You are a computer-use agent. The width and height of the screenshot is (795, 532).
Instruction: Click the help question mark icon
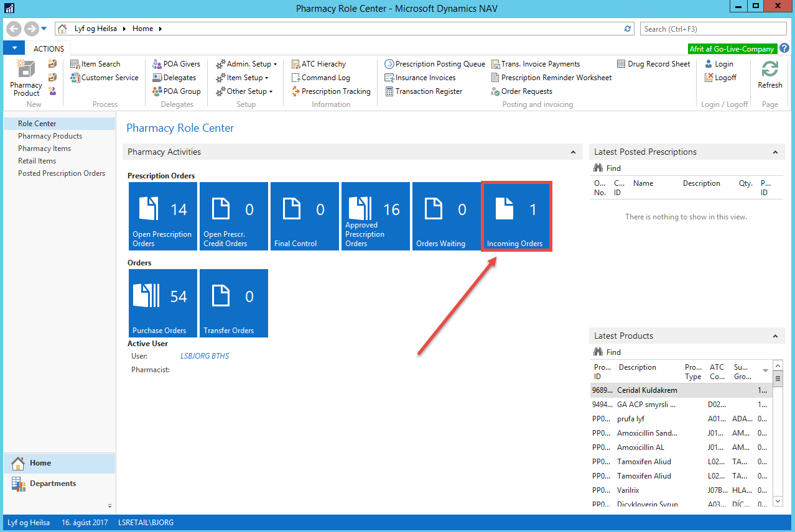tap(784, 48)
